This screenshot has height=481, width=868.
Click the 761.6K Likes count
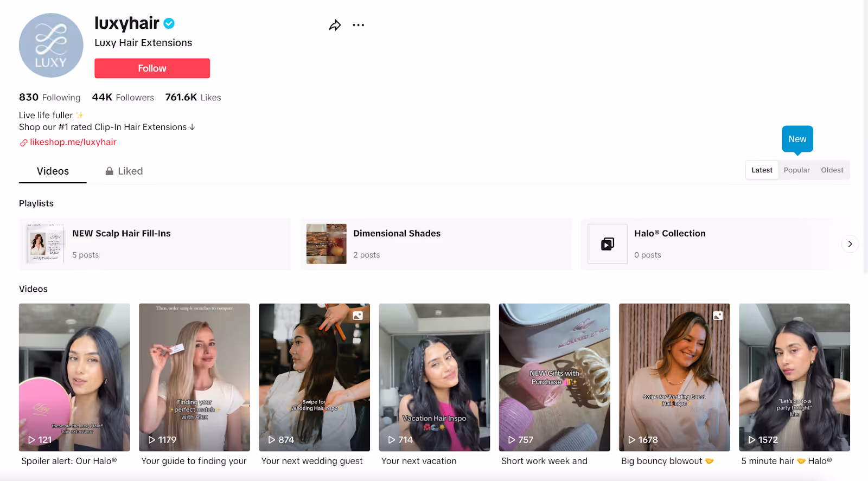pyautogui.click(x=193, y=98)
